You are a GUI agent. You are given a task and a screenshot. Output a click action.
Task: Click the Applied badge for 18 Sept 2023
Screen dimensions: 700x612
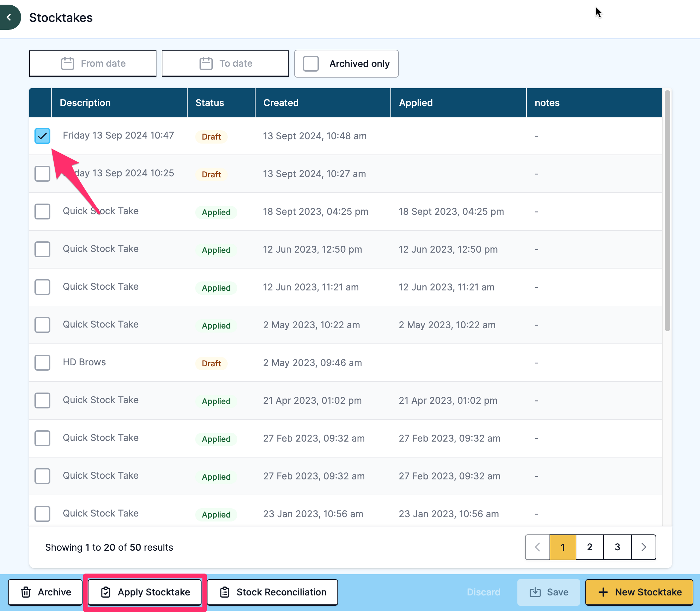point(216,213)
